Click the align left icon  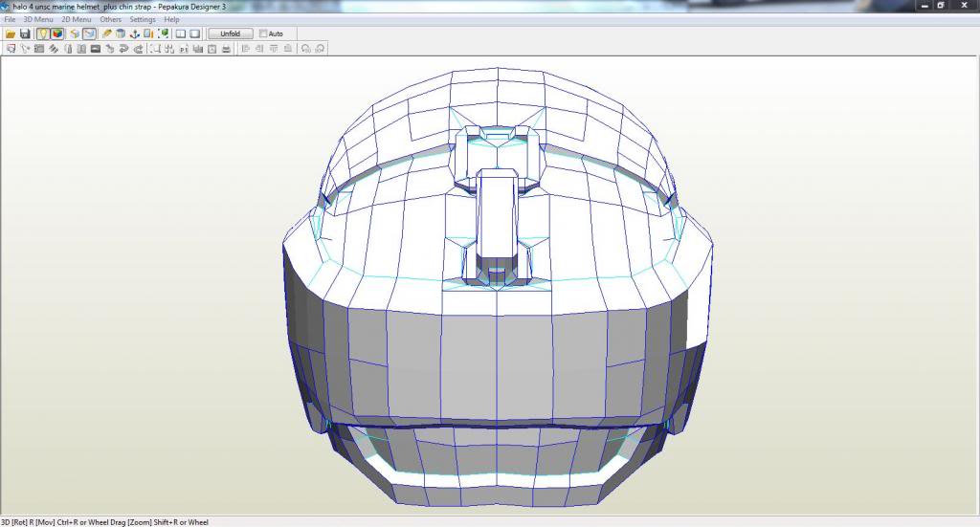coord(245,49)
